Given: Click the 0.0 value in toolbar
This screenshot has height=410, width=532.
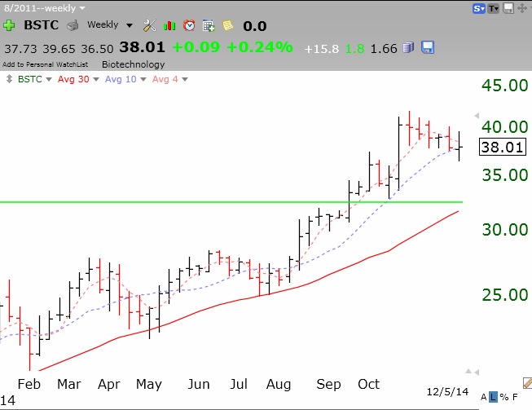Looking at the screenshot, I should coord(255,26).
